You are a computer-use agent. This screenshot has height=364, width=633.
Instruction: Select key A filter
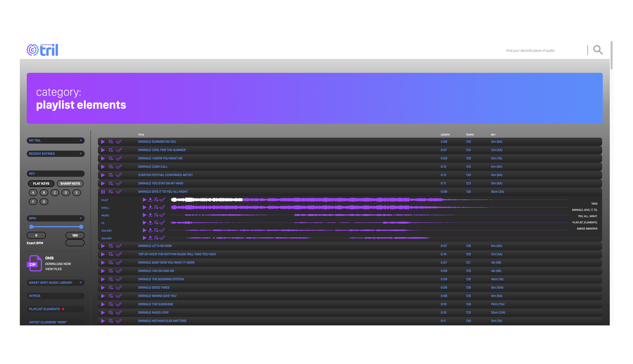coord(33,193)
